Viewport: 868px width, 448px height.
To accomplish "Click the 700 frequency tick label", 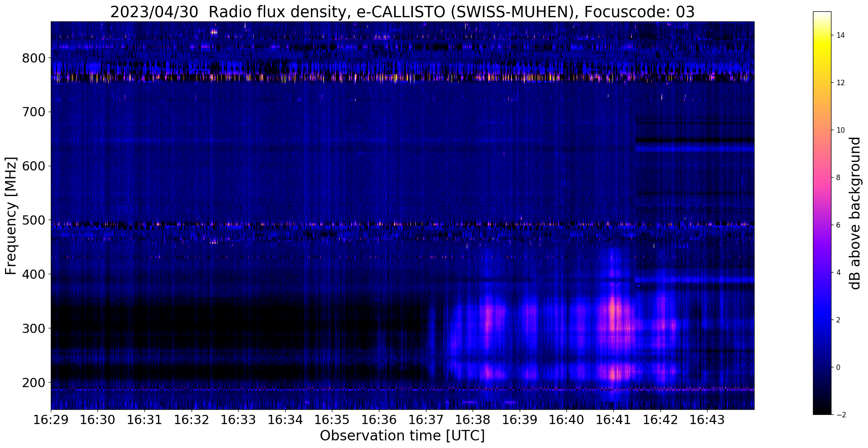I will 34,112.
